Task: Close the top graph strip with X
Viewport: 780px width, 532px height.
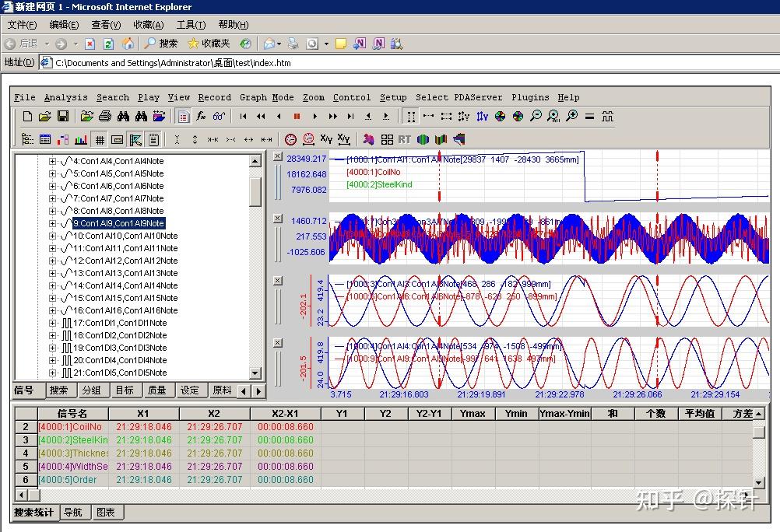Action: point(278,156)
